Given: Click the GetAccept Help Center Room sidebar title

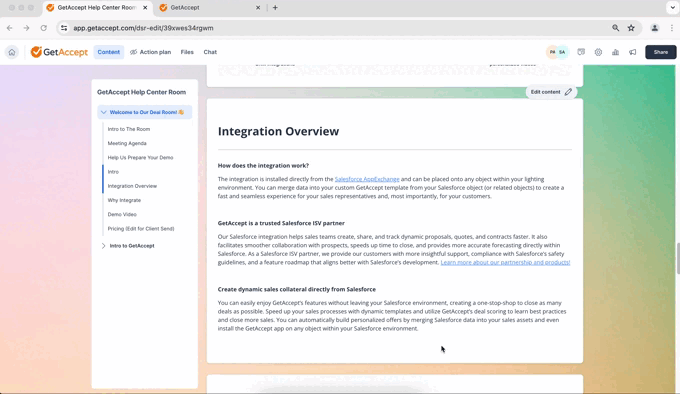Looking at the screenshot, I should [x=141, y=92].
